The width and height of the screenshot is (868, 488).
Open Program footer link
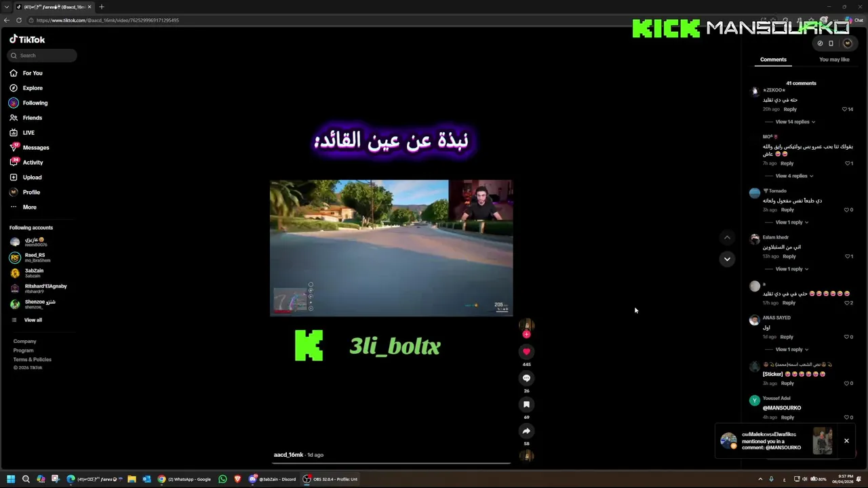click(23, 350)
